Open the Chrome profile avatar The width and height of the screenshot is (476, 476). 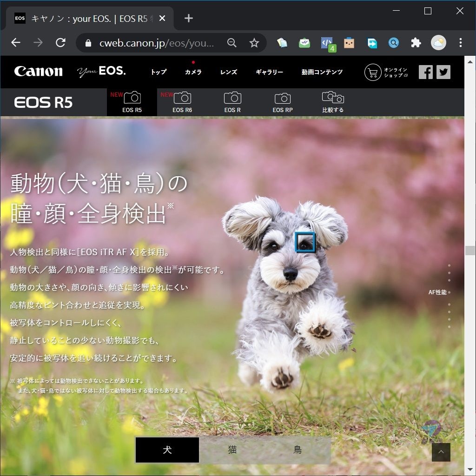pos(438,42)
